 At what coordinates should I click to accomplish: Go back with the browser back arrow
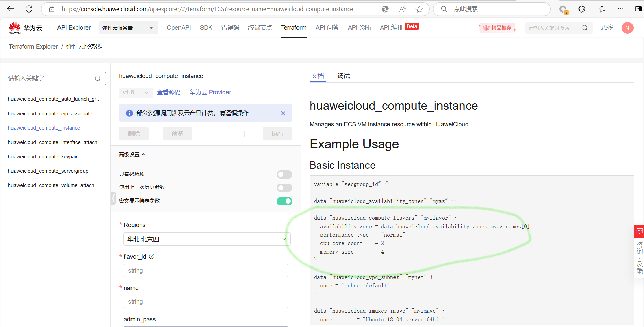tap(10, 9)
